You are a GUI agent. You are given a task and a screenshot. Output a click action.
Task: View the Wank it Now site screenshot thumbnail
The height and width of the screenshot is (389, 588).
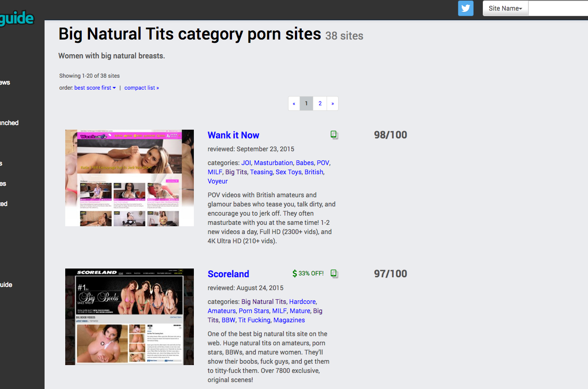pyautogui.click(x=130, y=178)
